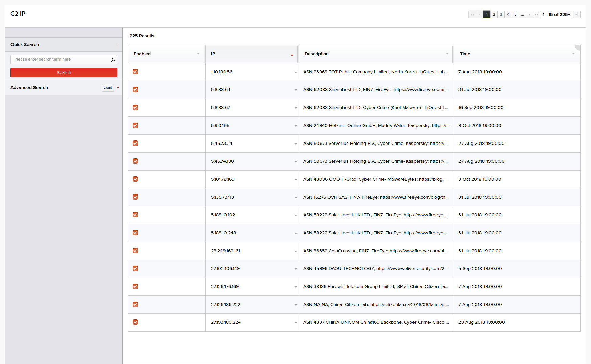The image size is (591, 364).
Task: Disable the checkbox for IP 27.193.180.224
Action: click(x=135, y=322)
